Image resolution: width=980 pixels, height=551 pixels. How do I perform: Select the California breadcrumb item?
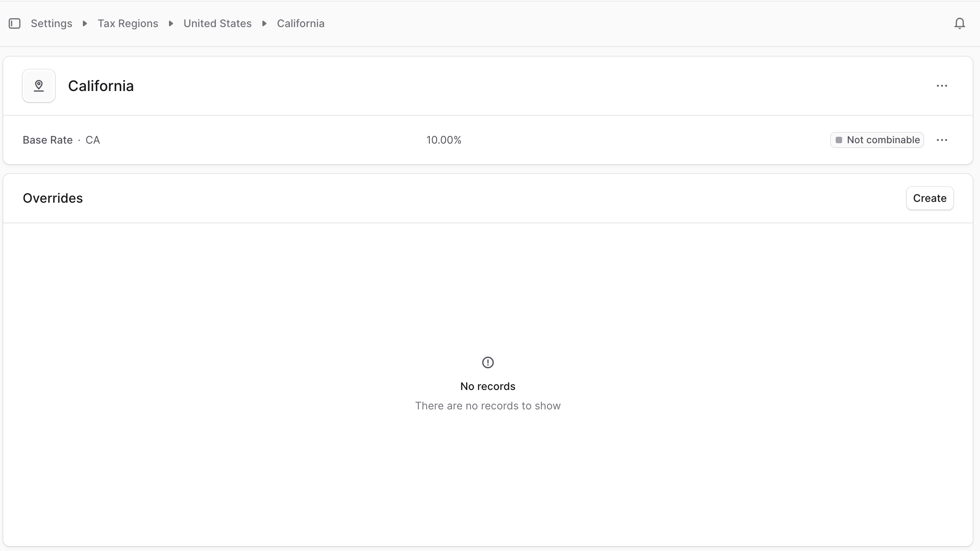click(300, 23)
